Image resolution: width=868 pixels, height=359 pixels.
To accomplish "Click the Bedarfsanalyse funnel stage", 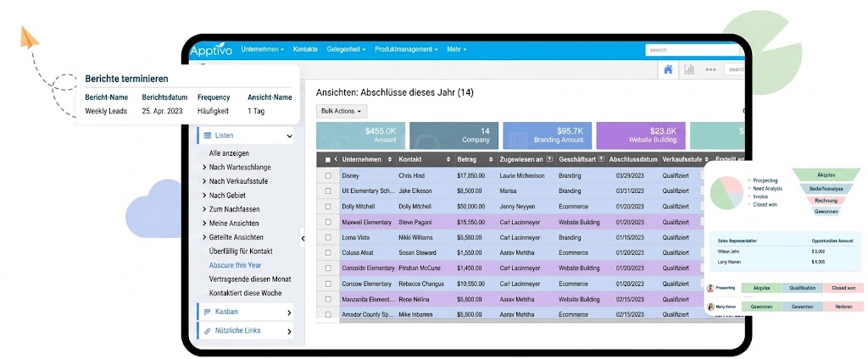I will point(826,189).
